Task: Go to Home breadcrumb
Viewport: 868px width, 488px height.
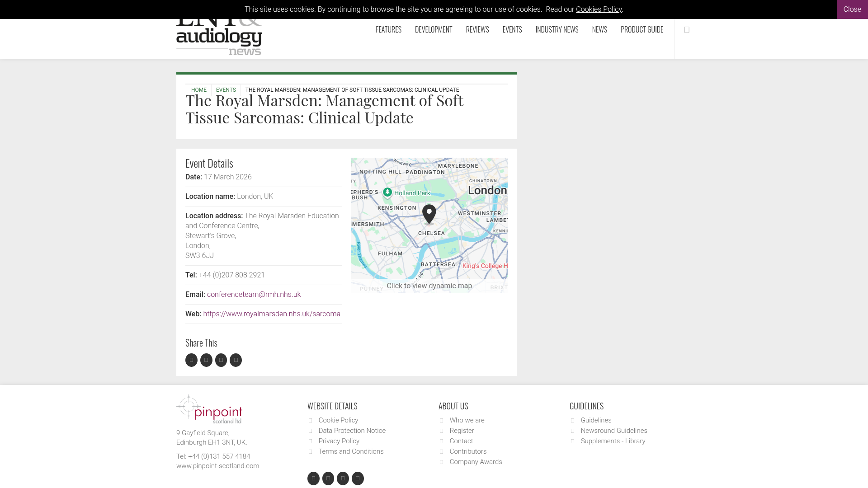Action: coord(199,90)
